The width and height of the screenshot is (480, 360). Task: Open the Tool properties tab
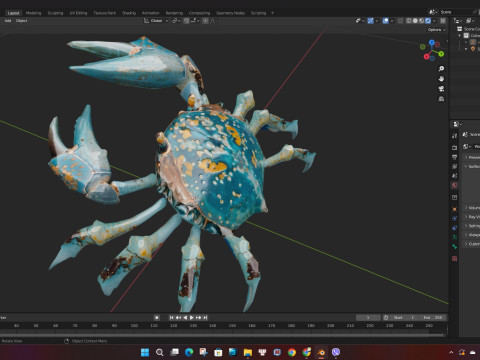(454, 136)
